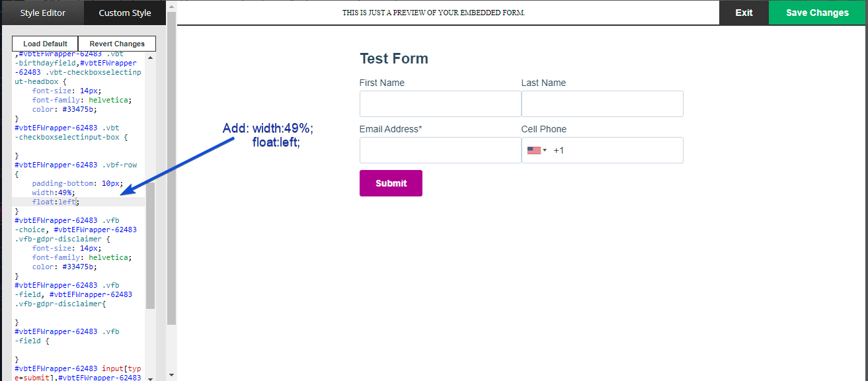
Task: Click the Exit button to leave the preview
Action: coord(744,12)
